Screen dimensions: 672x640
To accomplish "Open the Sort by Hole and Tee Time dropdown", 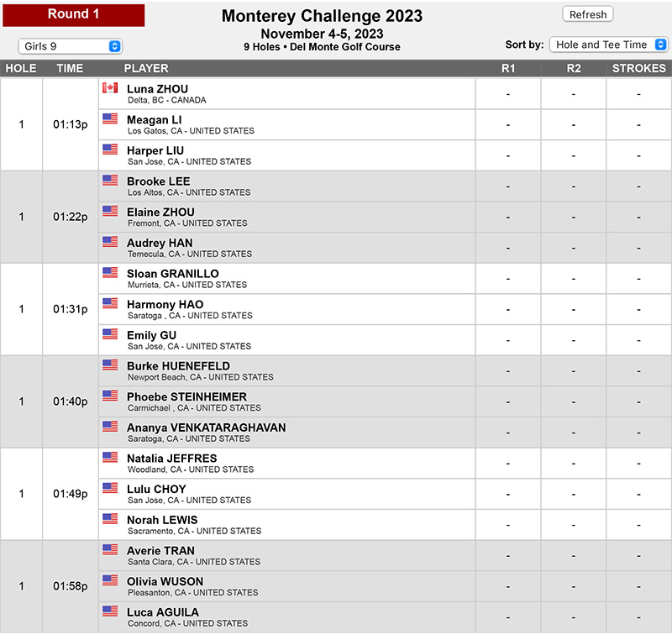I will [x=608, y=45].
